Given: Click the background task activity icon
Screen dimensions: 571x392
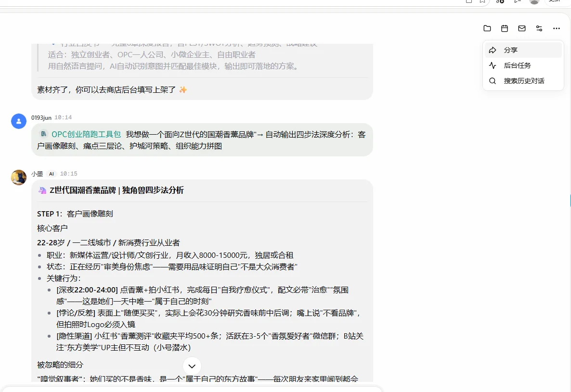Looking at the screenshot, I should tap(493, 65).
